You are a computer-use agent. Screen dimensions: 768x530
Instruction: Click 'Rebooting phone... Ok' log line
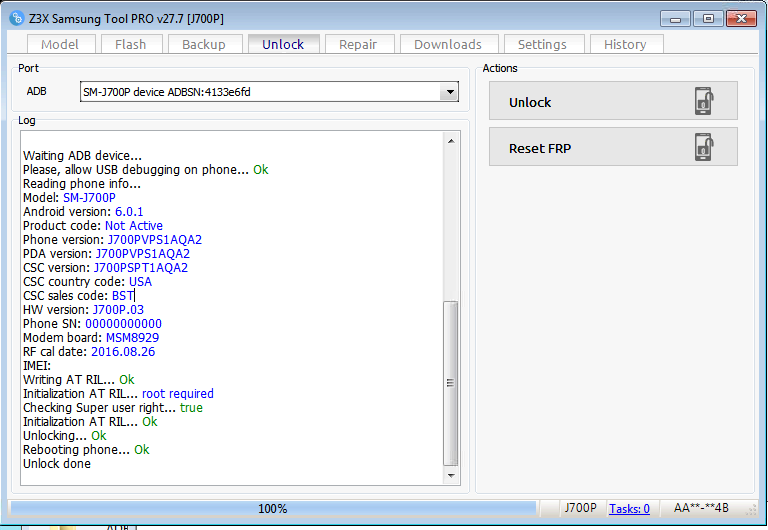[x=86, y=450]
